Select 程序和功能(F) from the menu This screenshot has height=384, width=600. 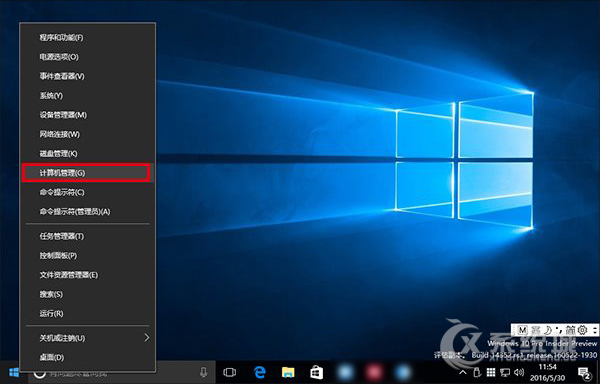(x=88, y=37)
